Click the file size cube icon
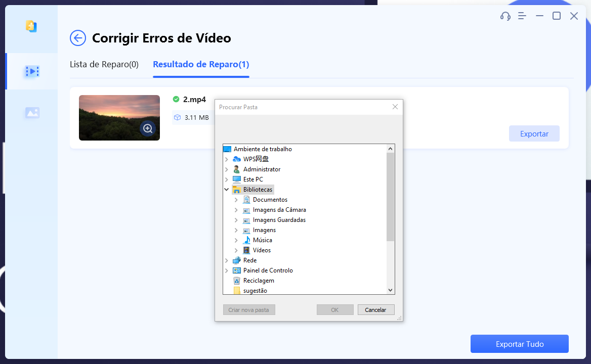Screen dimensions: 591x364 pyautogui.click(x=178, y=117)
